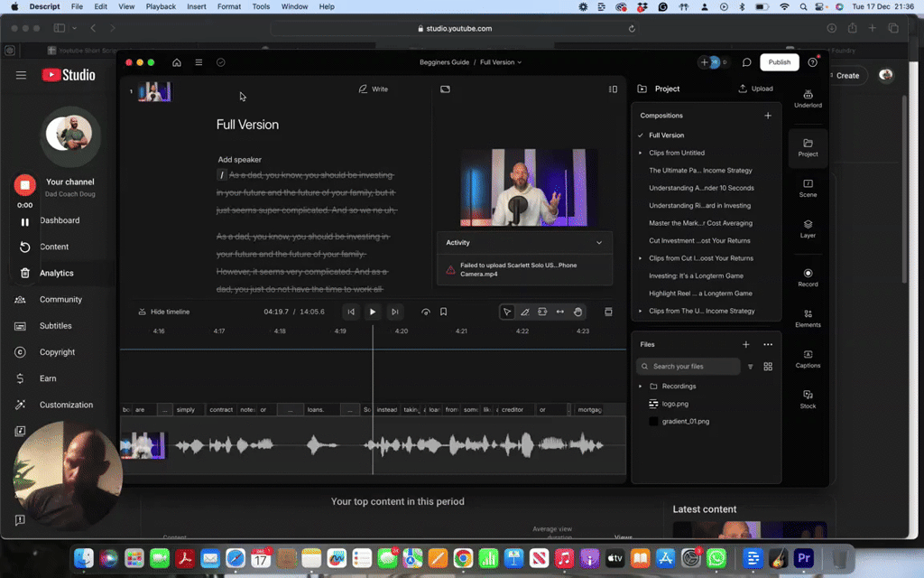924x578 pixels.
Task: Add a new file with Files plus
Action: click(746, 344)
